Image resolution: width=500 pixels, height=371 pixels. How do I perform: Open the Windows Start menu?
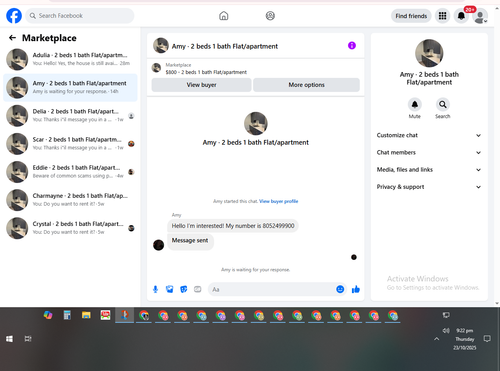(x=9, y=339)
